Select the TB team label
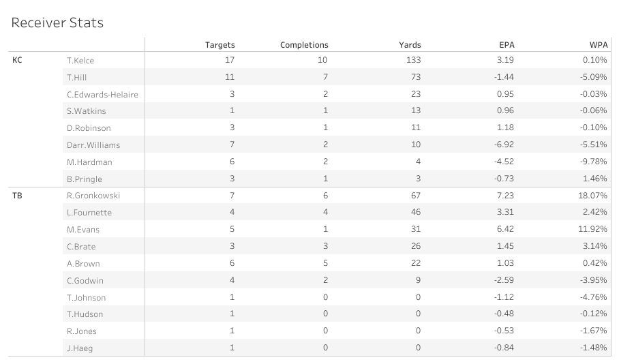The height and width of the screenshot is (364, 619). pyautogui.click(x=18, y=195)
